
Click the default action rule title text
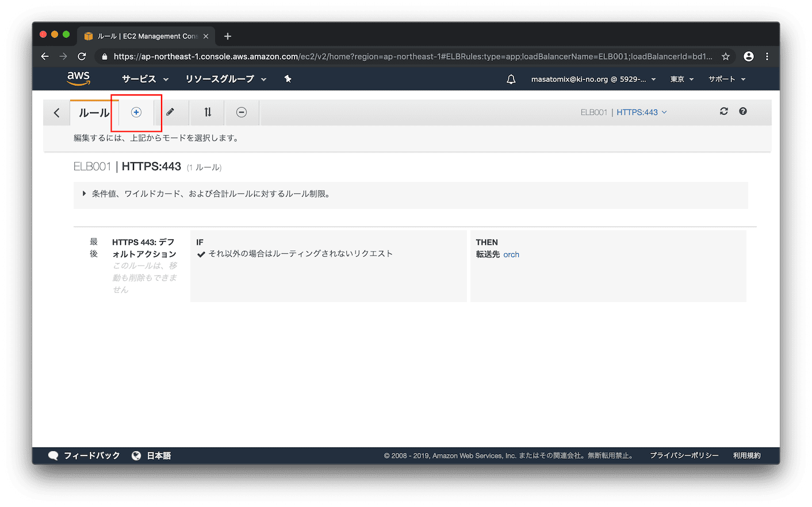(x=144, y=248)
